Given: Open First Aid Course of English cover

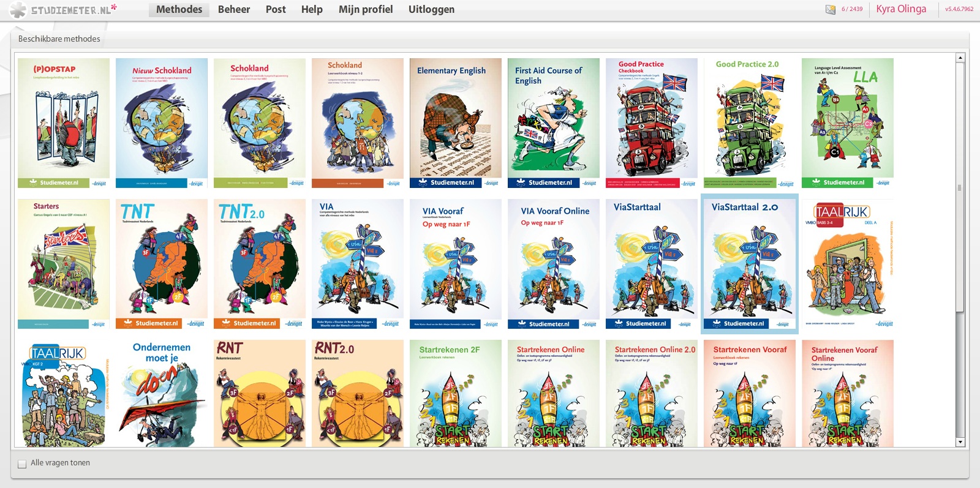Looking at the screenshot, I should (554, 123).
